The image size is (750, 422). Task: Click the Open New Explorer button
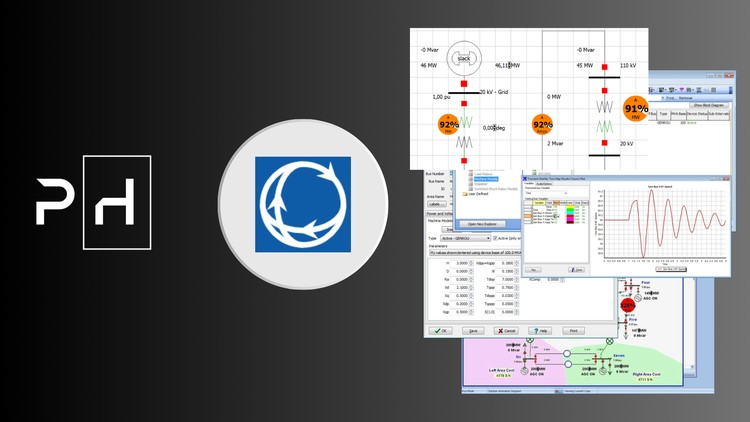(482, 224)
